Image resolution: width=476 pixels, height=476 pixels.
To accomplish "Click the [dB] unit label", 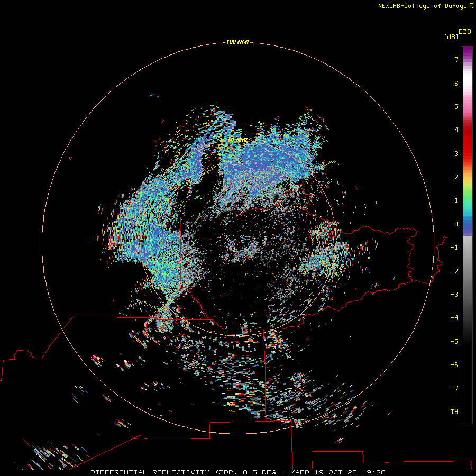I will 451,36.
